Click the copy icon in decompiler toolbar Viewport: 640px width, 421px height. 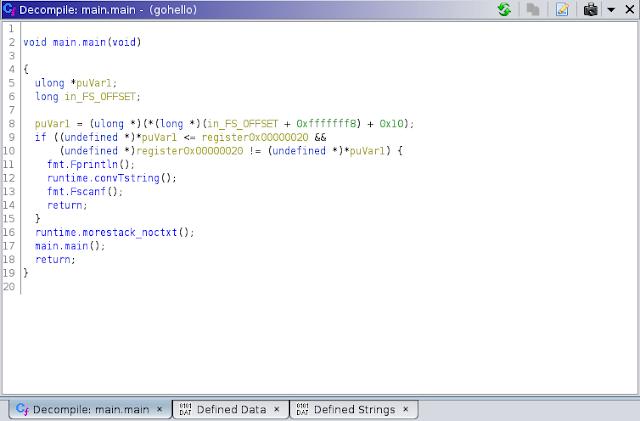tap(533, 9)
